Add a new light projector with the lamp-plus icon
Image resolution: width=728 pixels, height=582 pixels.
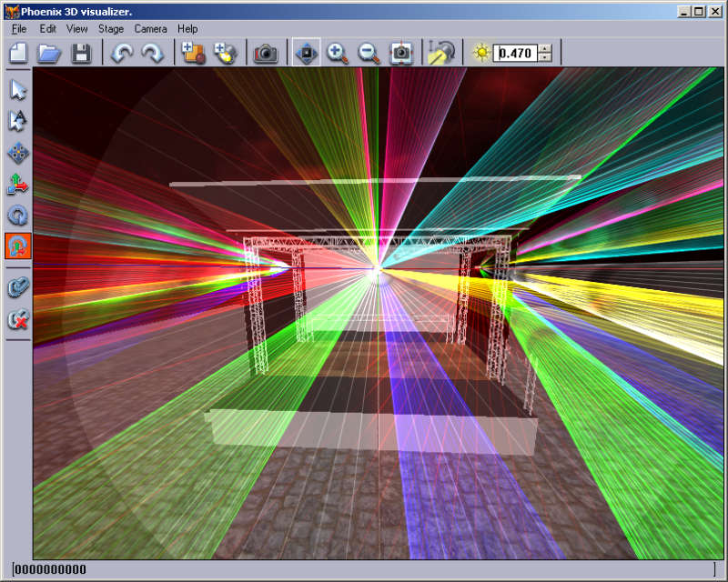pos(225,53)
